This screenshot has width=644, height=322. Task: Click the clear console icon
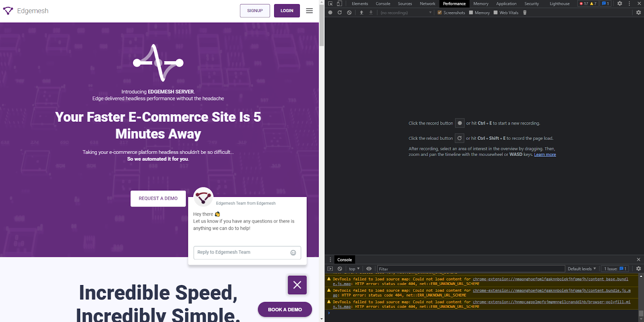click(340, 269)
